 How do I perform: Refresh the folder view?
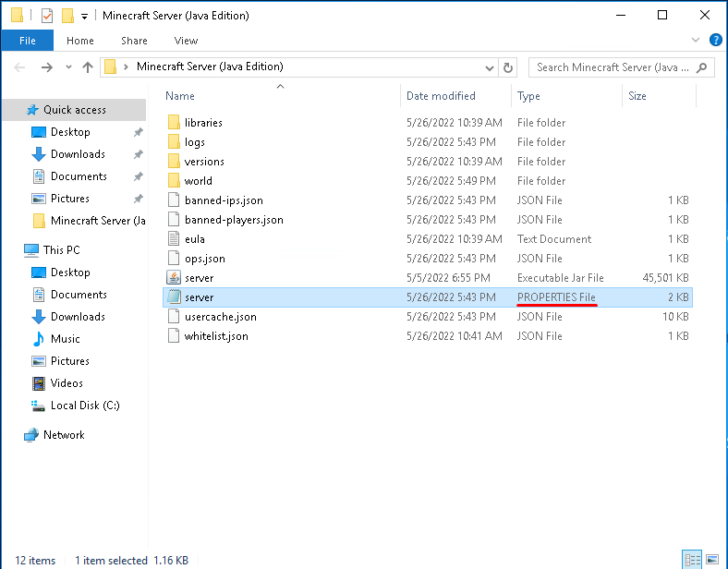click(x=508, y=67)
